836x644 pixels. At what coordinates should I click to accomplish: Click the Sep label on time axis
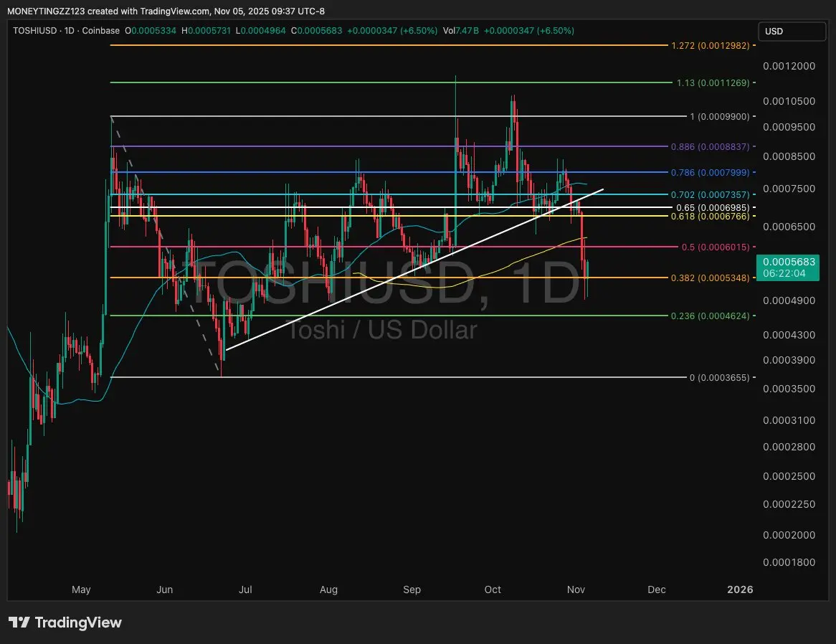click(412, 589)
